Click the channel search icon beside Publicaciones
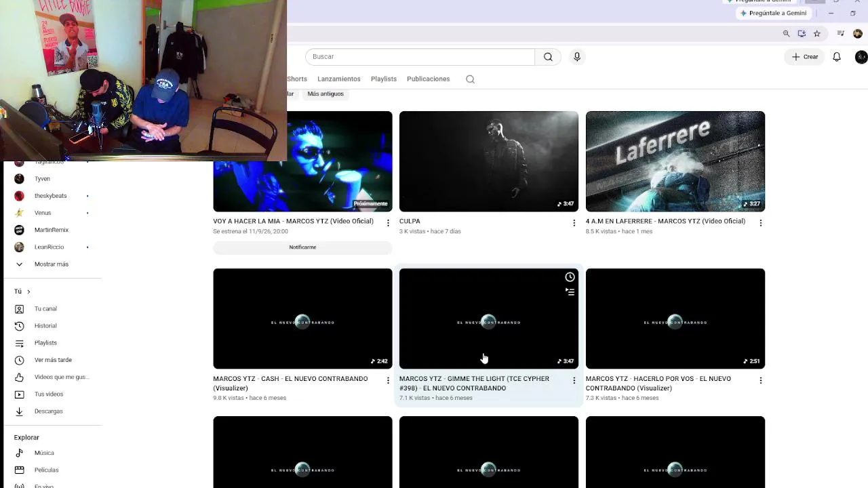The height and width of the screenshot is (488, 868). (470, 79)
